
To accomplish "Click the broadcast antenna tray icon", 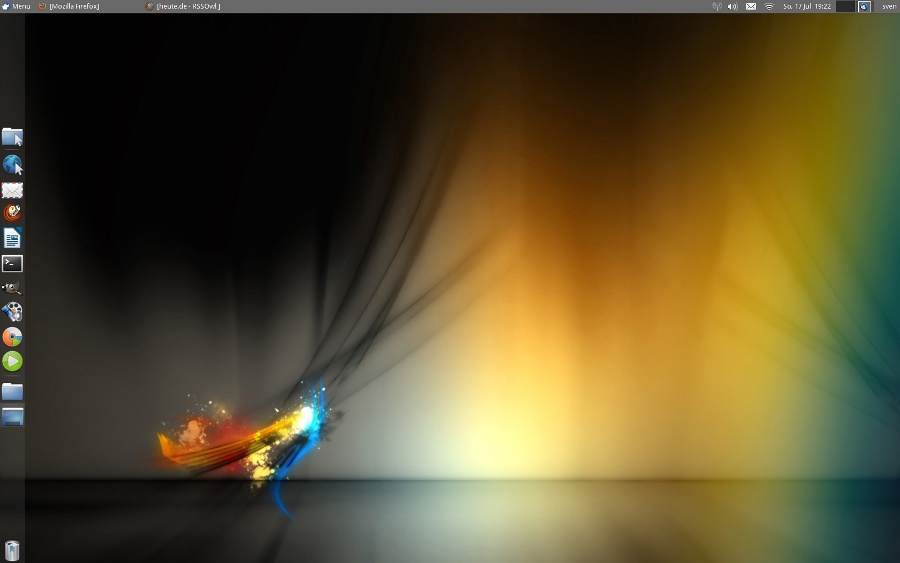I will [x=717, y=6].
